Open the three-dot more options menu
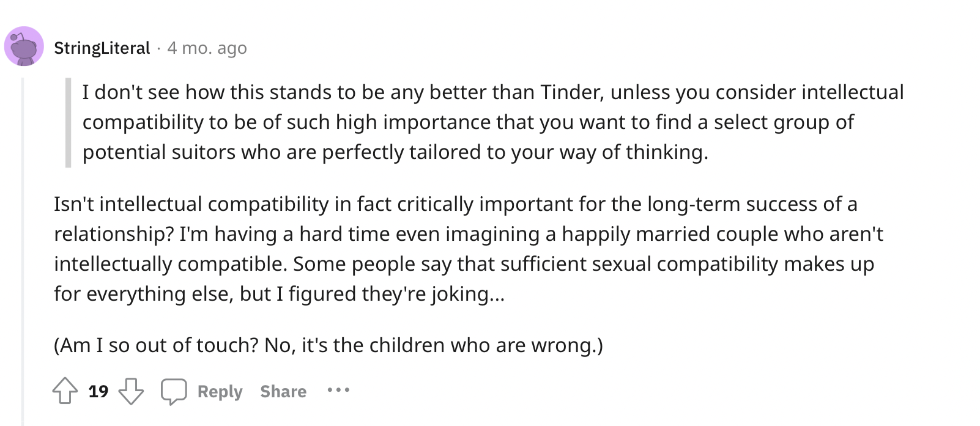The height and width of the screenshot is (426, 980). click(x=338, y=390)
